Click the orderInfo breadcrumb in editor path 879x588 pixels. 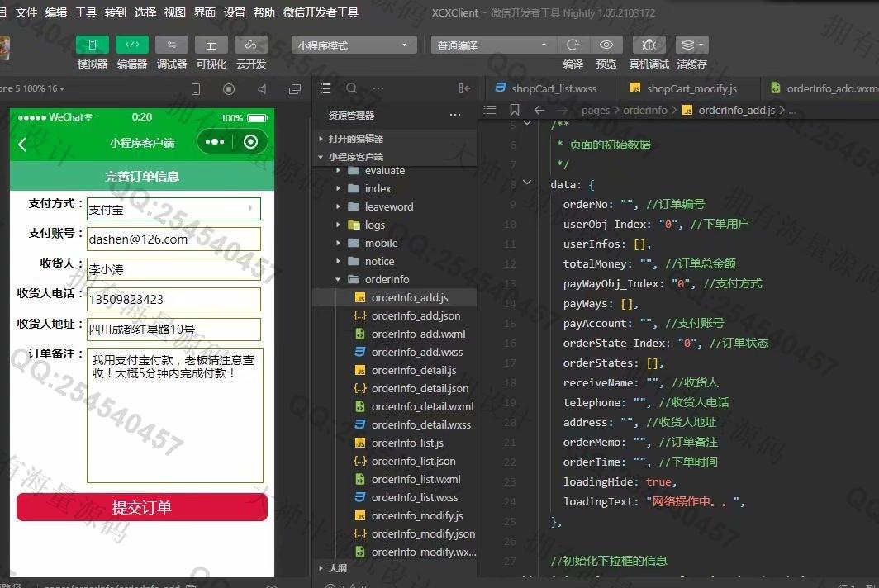(x=644, y=111)
